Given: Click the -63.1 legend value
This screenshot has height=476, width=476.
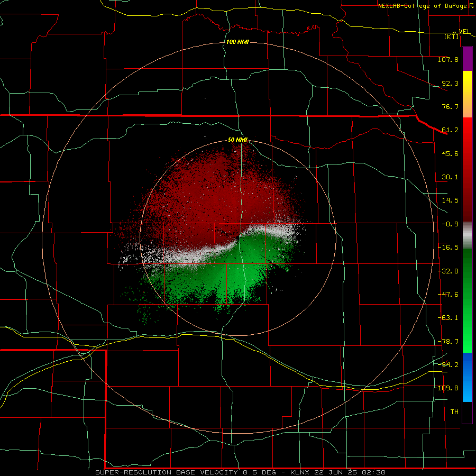Looking at the screenshot, I should (448, 318).
